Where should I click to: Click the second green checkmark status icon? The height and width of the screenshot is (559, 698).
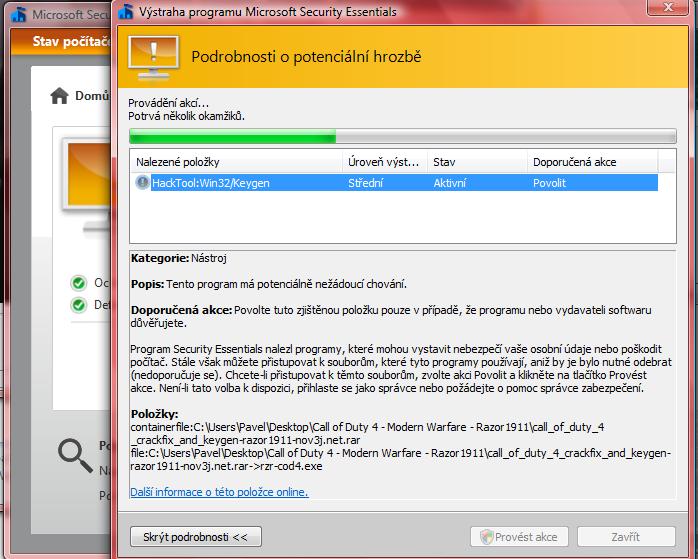pyautogui.click(x=79, y=305)
